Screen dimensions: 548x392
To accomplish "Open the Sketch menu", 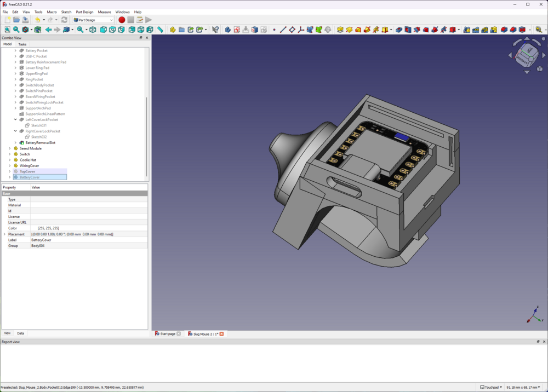I will click(66, 11).
